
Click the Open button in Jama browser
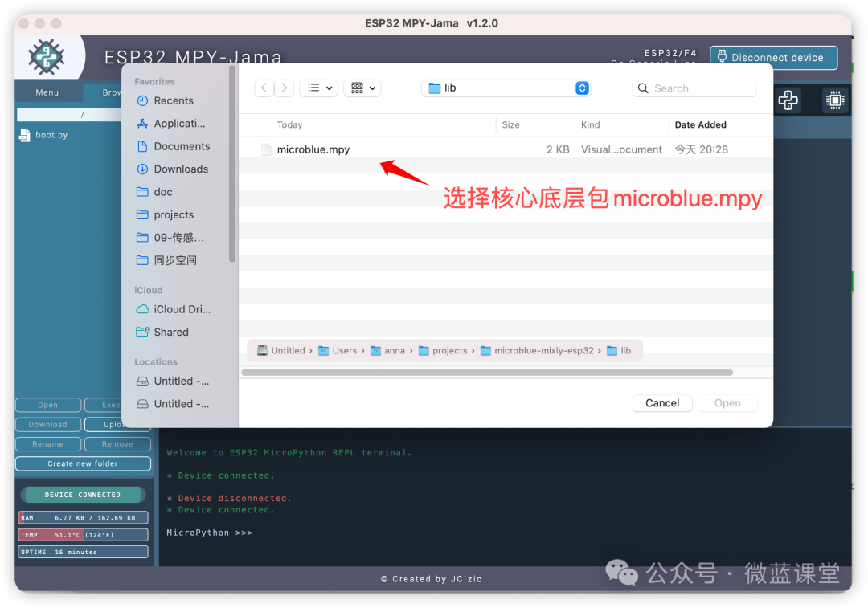click(48, 405)
